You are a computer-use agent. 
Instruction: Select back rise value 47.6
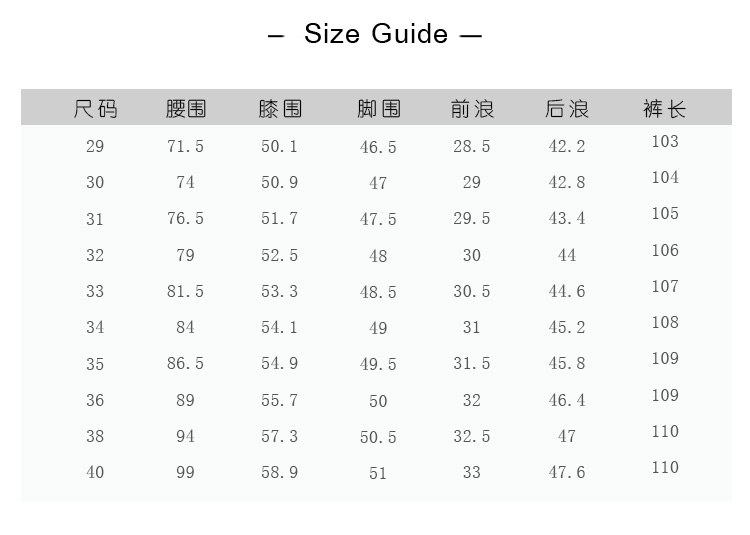[x=567, y=472]
